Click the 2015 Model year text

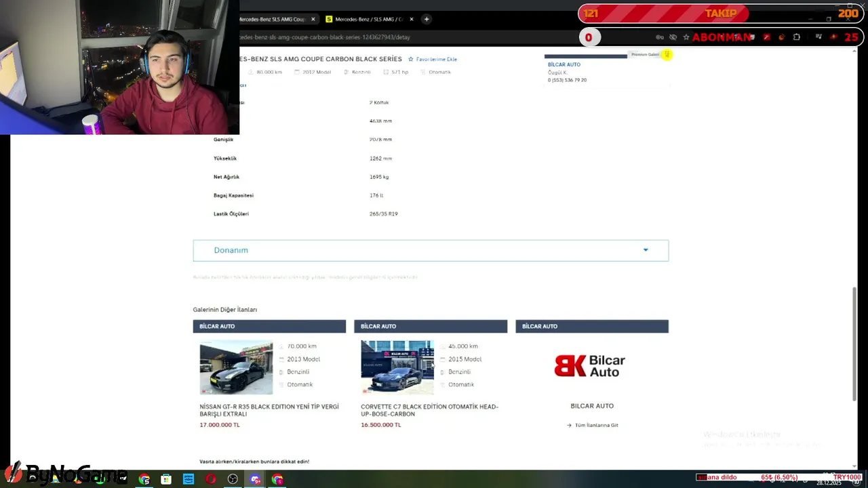[x=465, y=359]
